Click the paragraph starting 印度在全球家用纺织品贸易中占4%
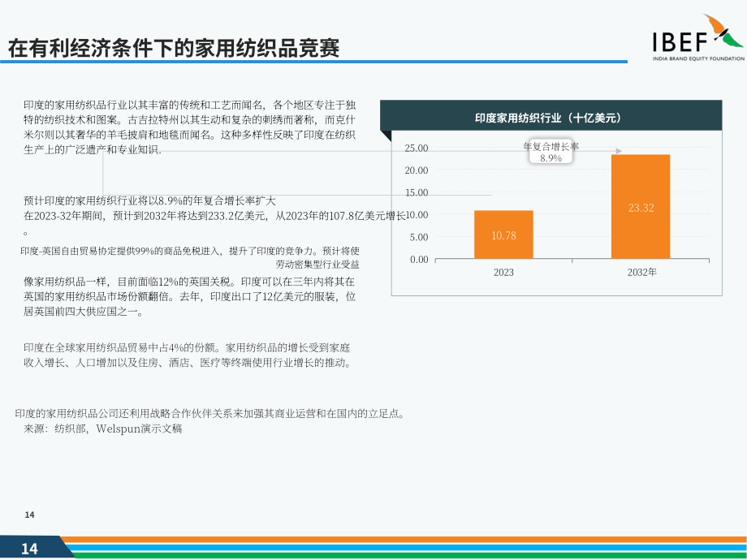This screenshot has width=747, height=560. (x=188, y=355)
